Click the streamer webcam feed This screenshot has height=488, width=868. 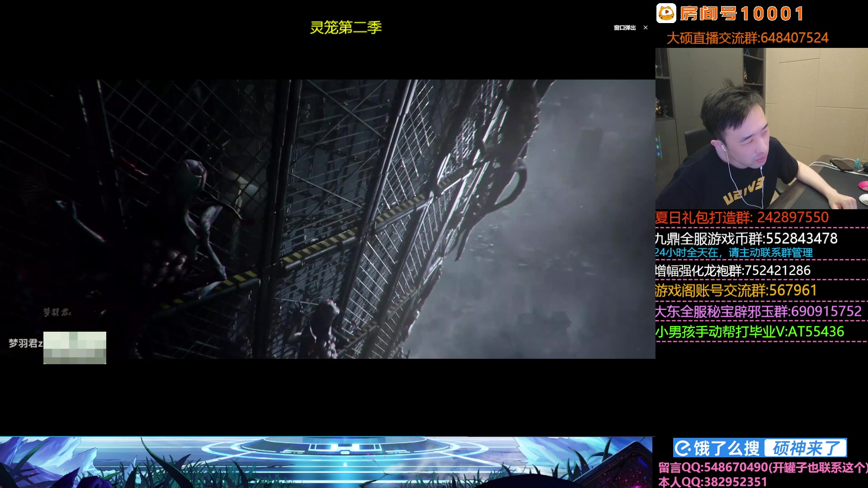762,128
